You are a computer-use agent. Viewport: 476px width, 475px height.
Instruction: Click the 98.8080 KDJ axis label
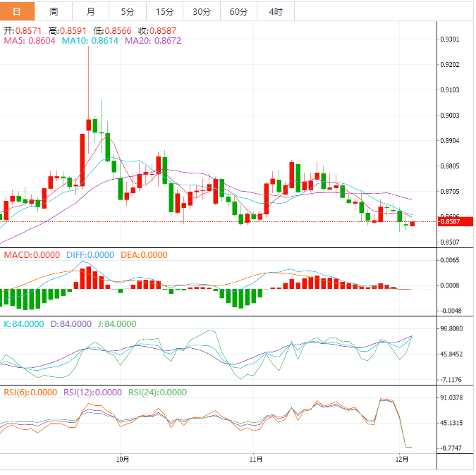[x=452, y=329]
